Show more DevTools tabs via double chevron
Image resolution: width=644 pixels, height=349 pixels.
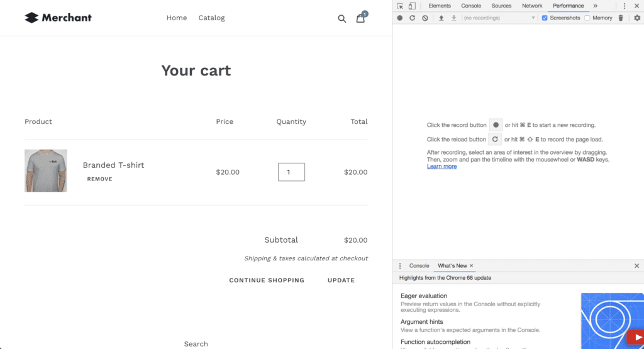tap(595, 6)
